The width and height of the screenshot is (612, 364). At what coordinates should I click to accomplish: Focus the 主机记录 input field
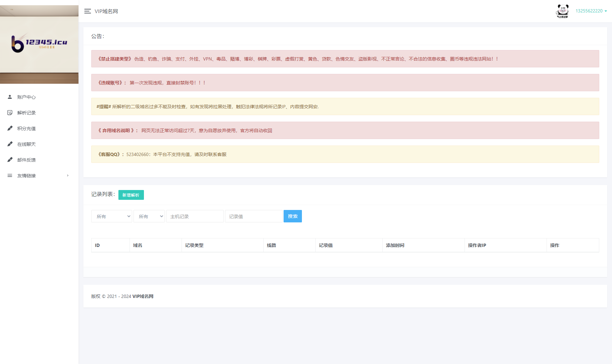(195, 216)
